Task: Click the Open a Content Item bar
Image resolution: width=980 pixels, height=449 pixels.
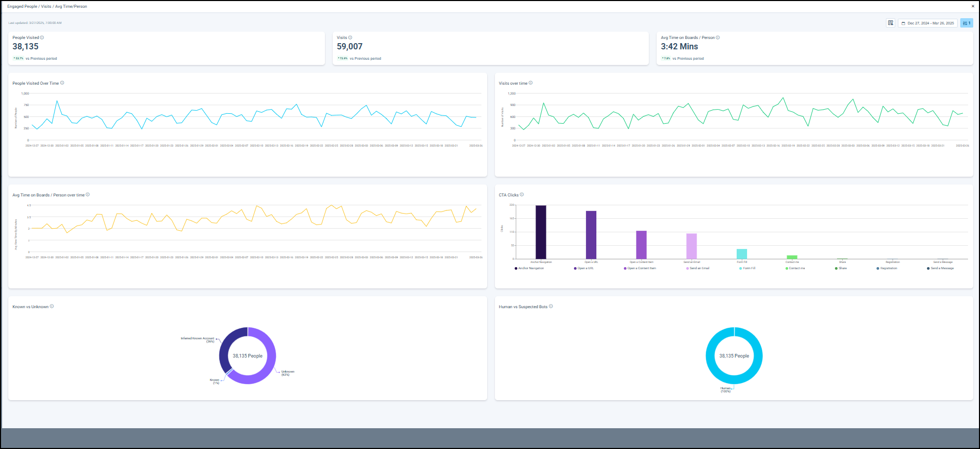Action: pos(642,245)
